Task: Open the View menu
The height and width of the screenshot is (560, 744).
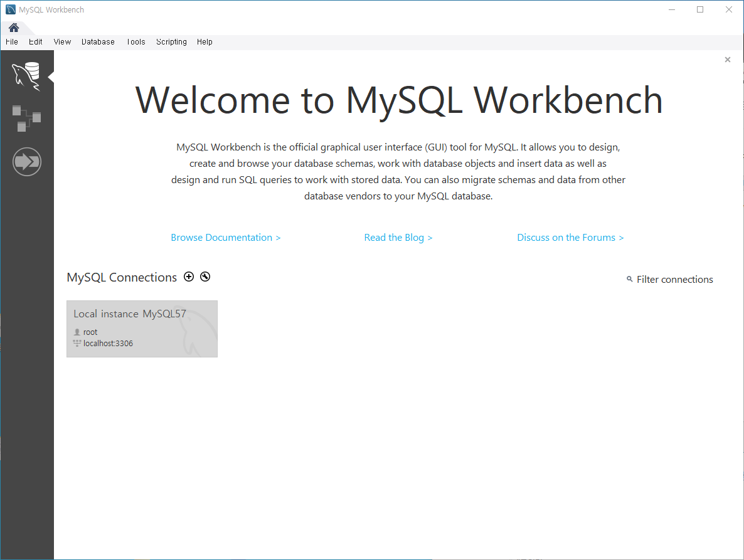Action: click(62, 42)
